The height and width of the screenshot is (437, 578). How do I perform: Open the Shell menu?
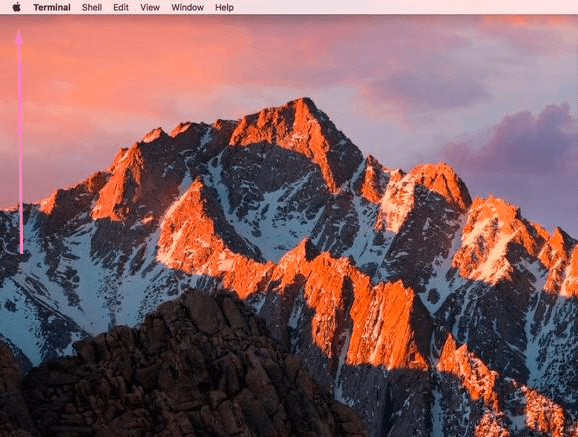(x=92, y=7)
